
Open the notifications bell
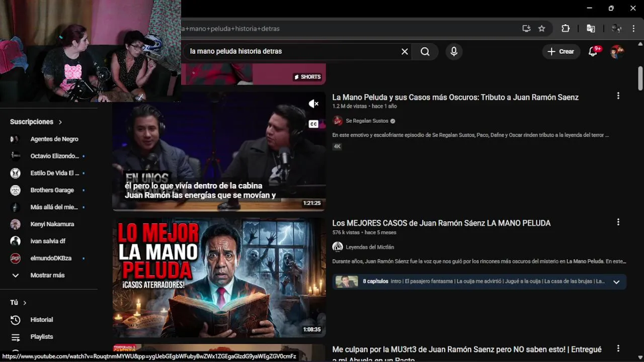[593, 51]
